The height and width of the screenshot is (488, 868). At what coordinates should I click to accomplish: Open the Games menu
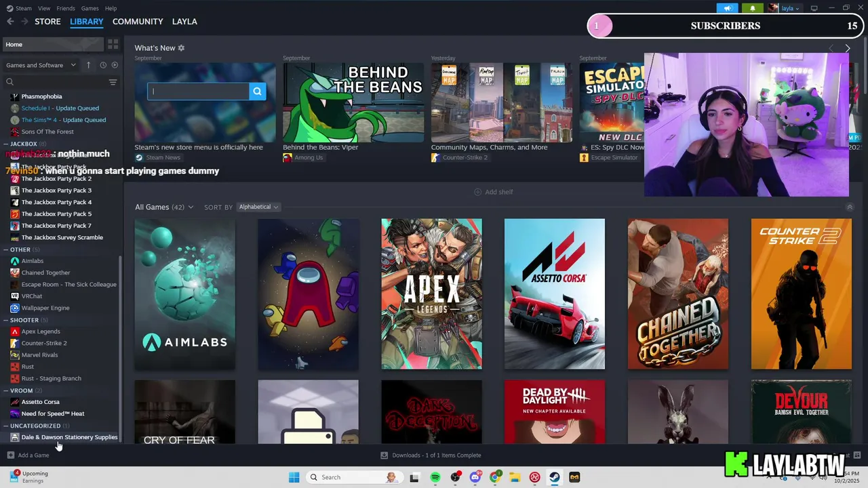click(90, 8)
